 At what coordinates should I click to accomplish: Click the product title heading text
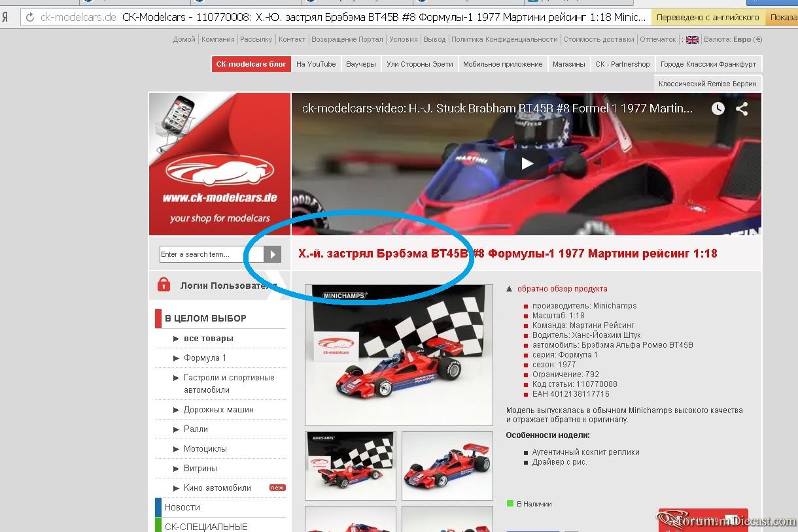click(508, 254)
